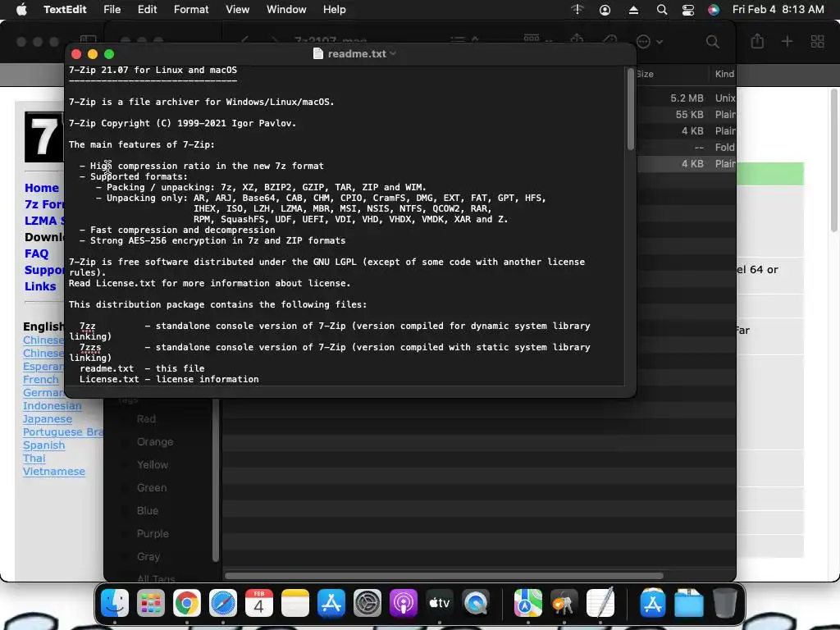
Task: Click the 5.2 MB size cell in Finder
Action: (x=687, y=98)
